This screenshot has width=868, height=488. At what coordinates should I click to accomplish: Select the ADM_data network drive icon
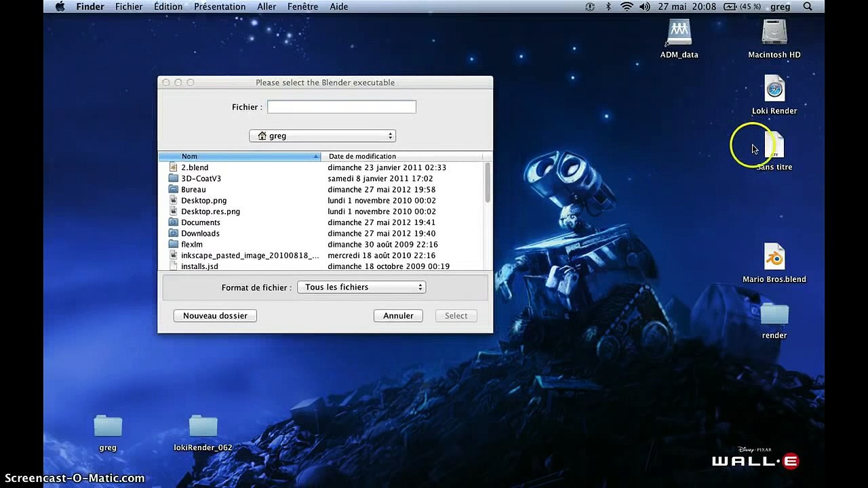[x=679, y=33]
